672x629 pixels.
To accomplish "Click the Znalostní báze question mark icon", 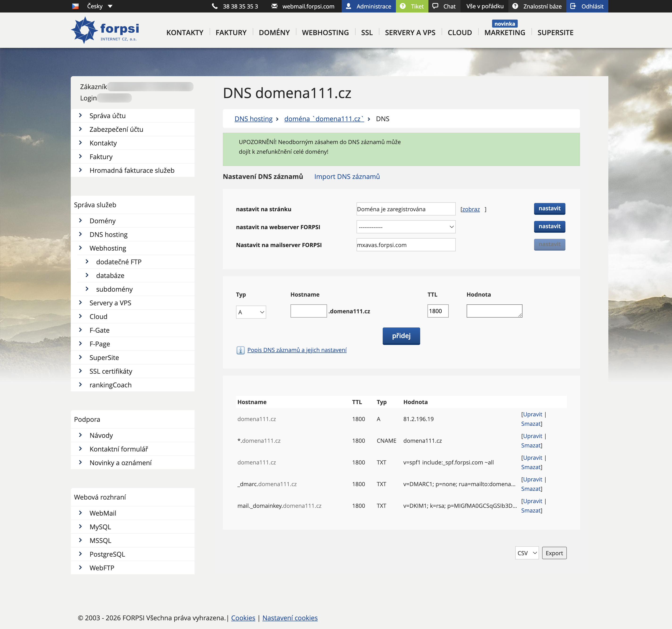I will (515, 6).
